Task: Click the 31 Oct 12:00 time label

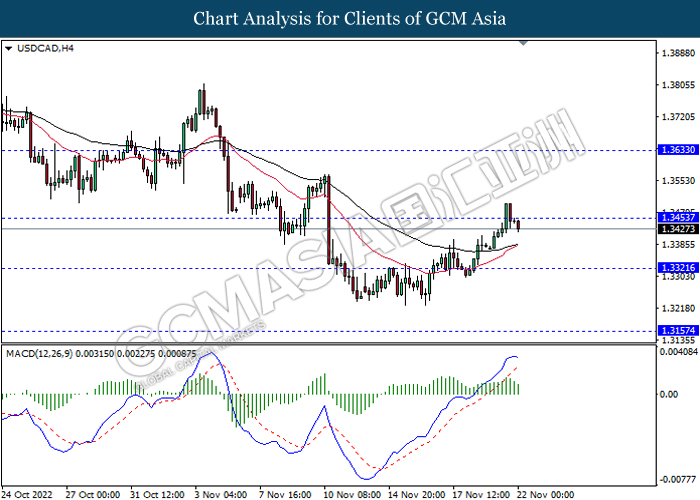Action: 157,495
